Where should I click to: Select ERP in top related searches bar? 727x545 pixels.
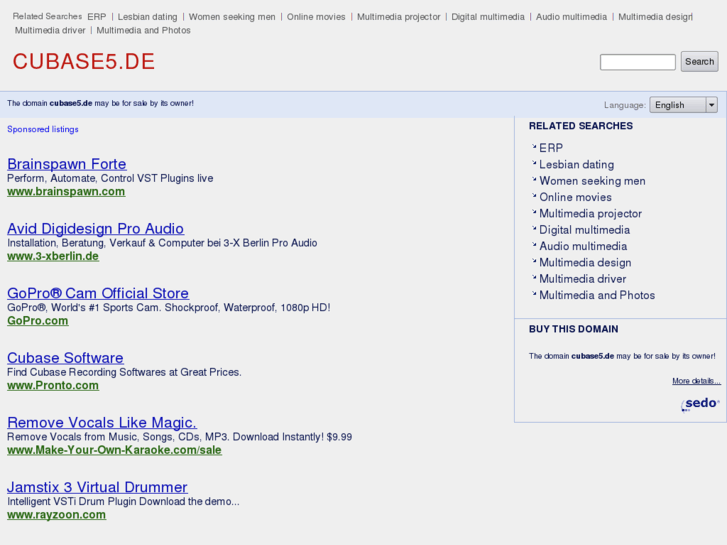[97, 17]
